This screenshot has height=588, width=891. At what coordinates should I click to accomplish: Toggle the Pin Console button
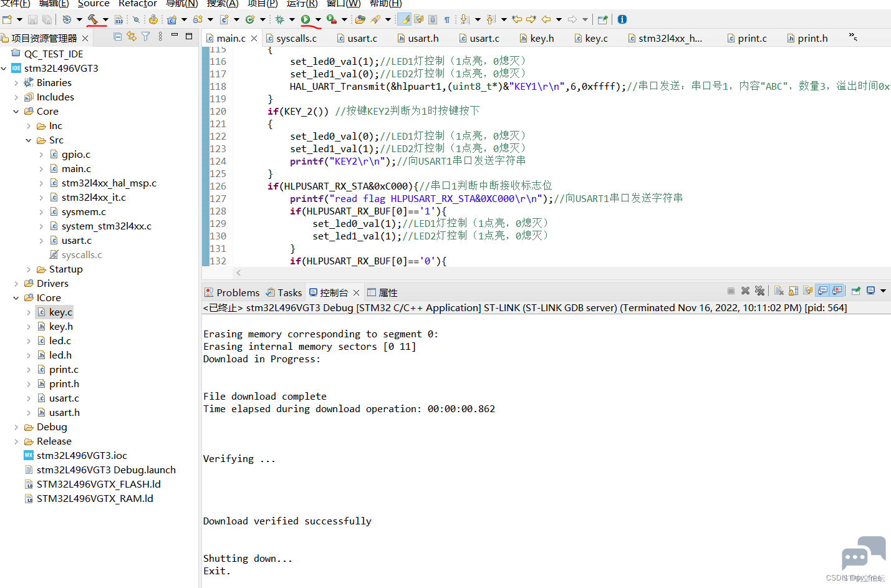click(856, 291)
